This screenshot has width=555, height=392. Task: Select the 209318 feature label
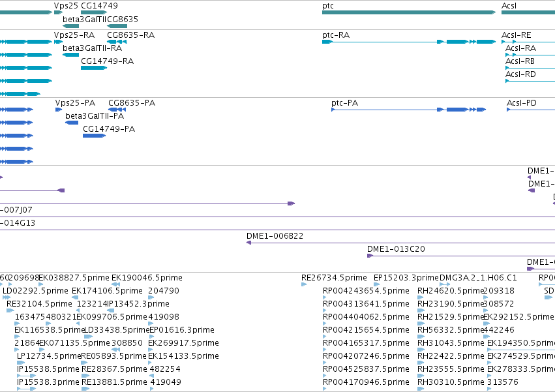pyautogui.click(x=499, y=291)
